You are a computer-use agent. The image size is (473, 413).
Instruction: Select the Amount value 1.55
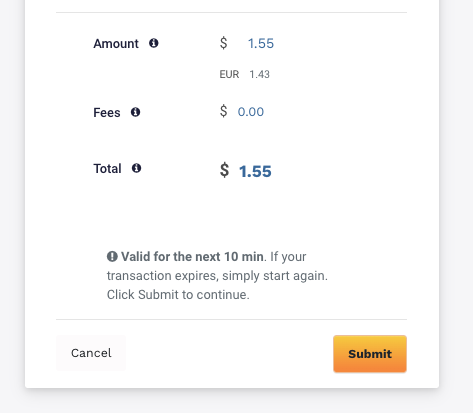(261, 43)
